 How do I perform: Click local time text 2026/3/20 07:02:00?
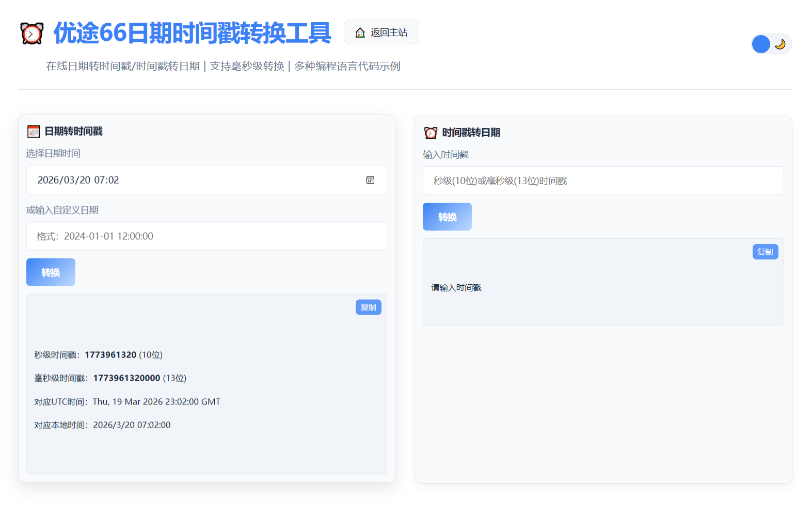coord(132,425)
